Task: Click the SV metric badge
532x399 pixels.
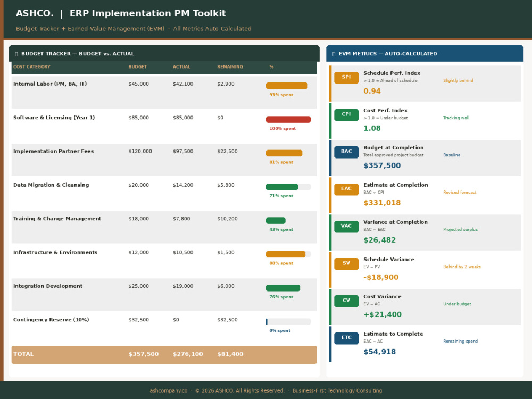Action: (x=346, y=264)
